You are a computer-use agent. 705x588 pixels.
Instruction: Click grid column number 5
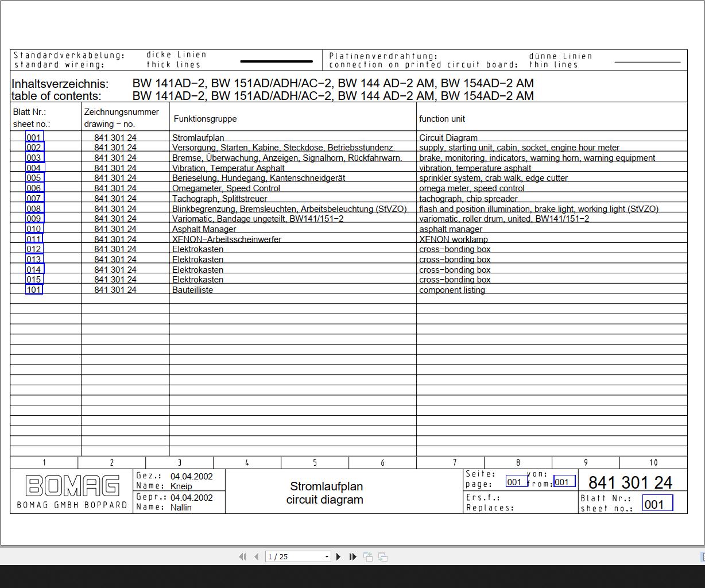[315, 463]
